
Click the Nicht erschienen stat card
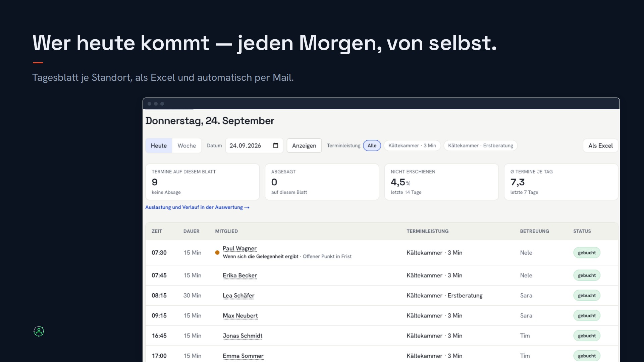click(x=442, y=182)
